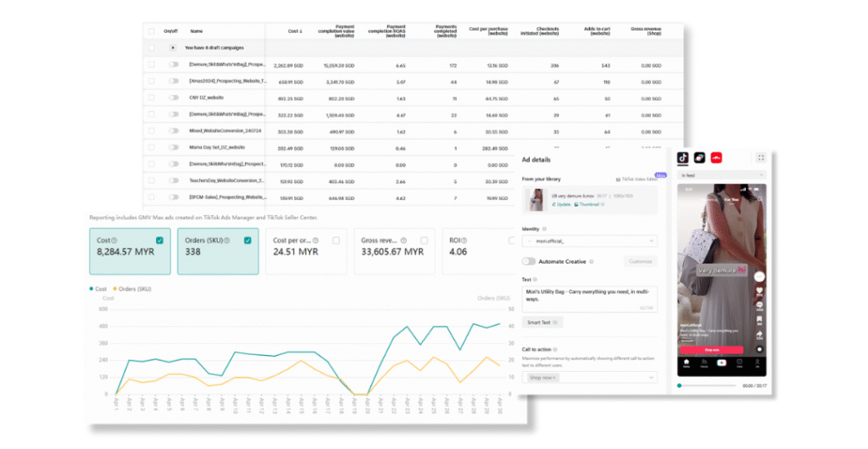
Task: Click the help icon next to Orders (SKU)
Action: coord(226,241)
